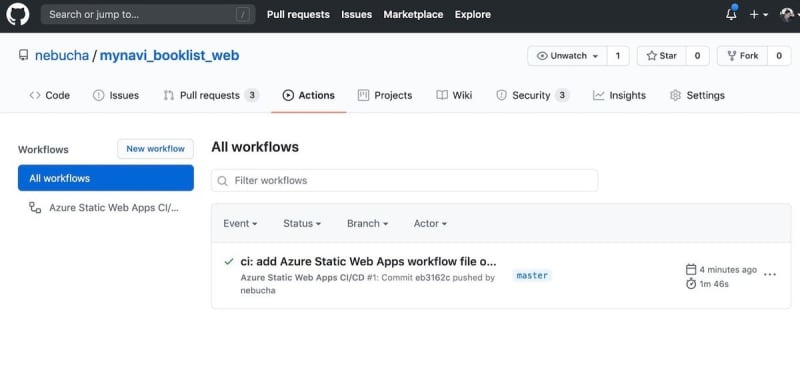Expand the plus create-new dropdown

759,15
